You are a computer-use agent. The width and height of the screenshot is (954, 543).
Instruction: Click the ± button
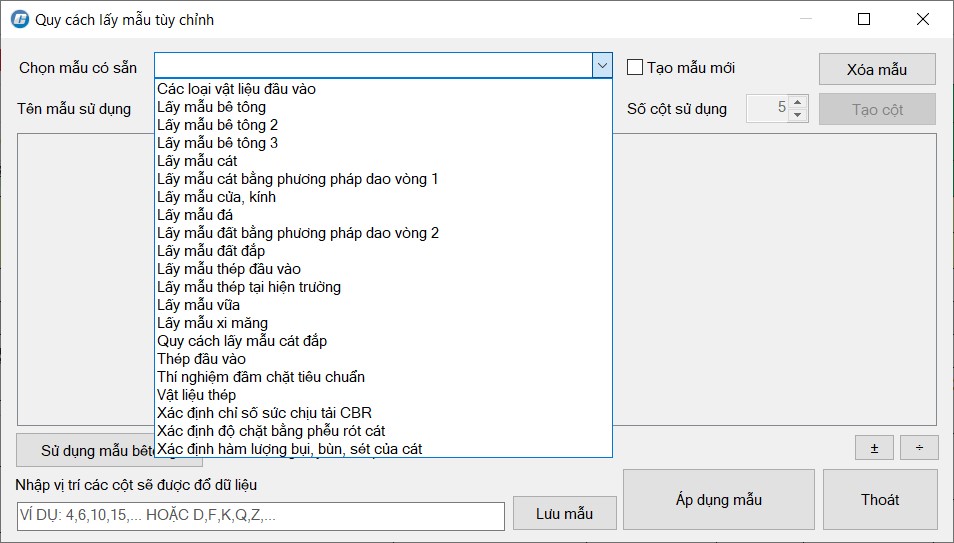(x=874, y=448)
